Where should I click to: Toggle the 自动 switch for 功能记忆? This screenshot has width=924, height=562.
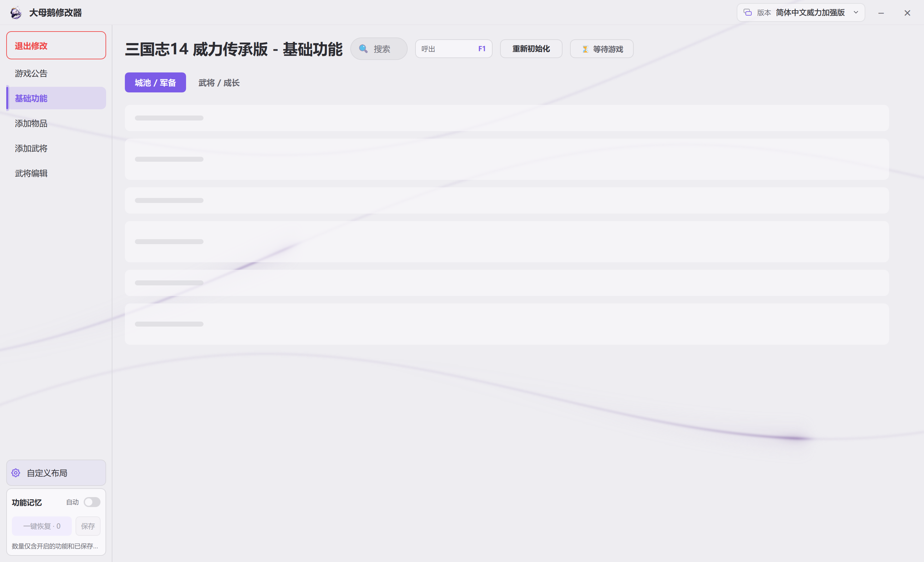click(92, 502)
